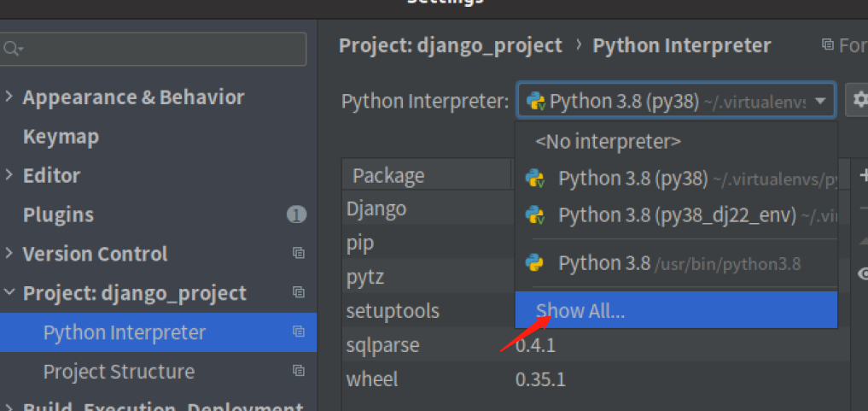Click the Plugins update count badge
Viewport: 868px width, 411px height.
pos(296,215)
